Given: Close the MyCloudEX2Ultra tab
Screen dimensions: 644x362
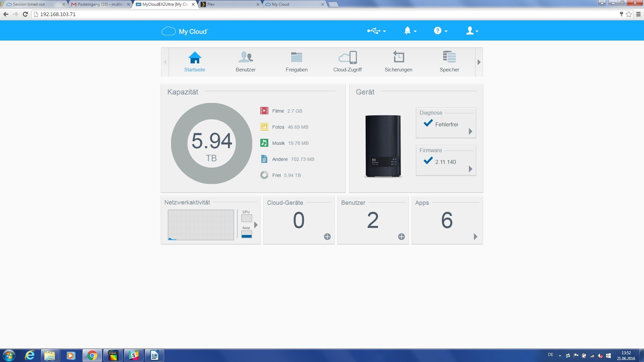Looking at the screenshot, I should tap(193, 4).
